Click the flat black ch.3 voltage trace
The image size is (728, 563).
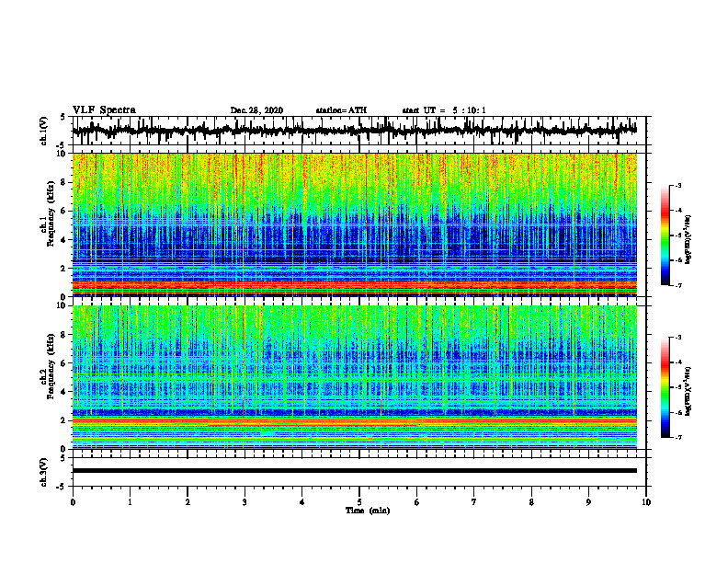tap(355, 471)
